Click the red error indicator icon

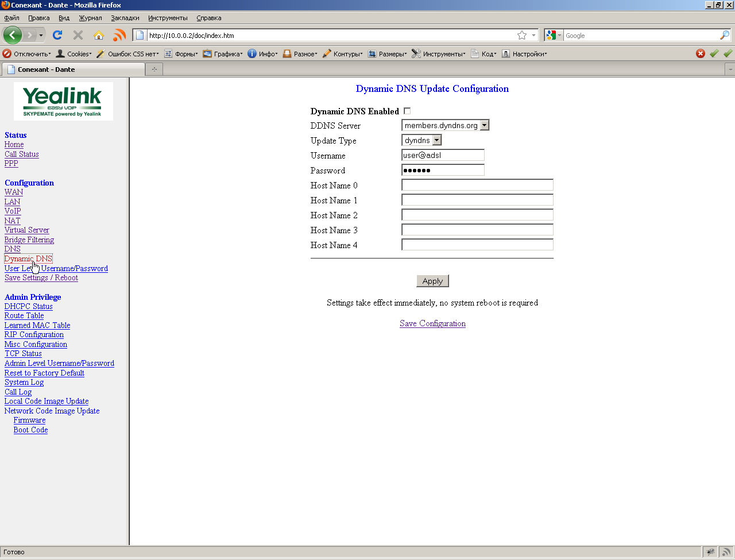(x=701, y=53)
